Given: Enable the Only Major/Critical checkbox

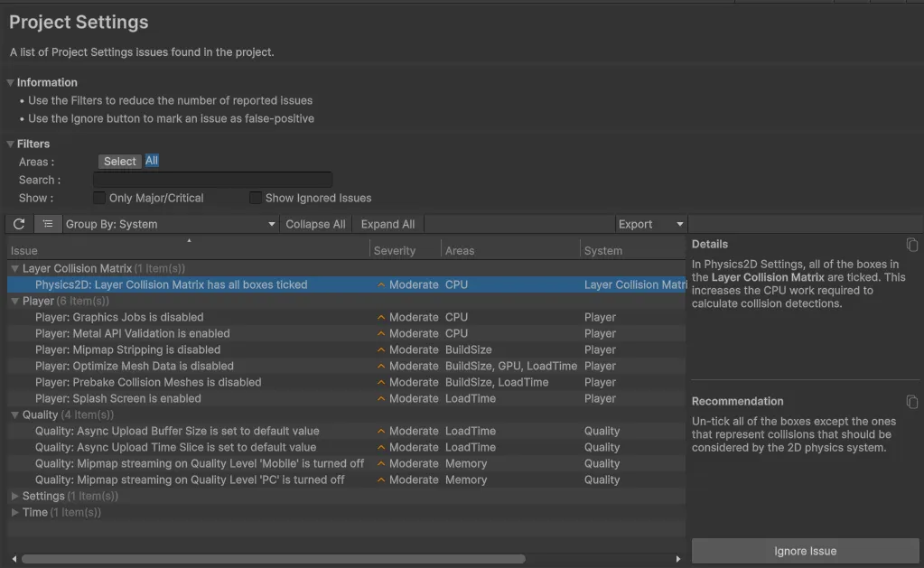Looking at the screenshot, I should tap(99, 198).
